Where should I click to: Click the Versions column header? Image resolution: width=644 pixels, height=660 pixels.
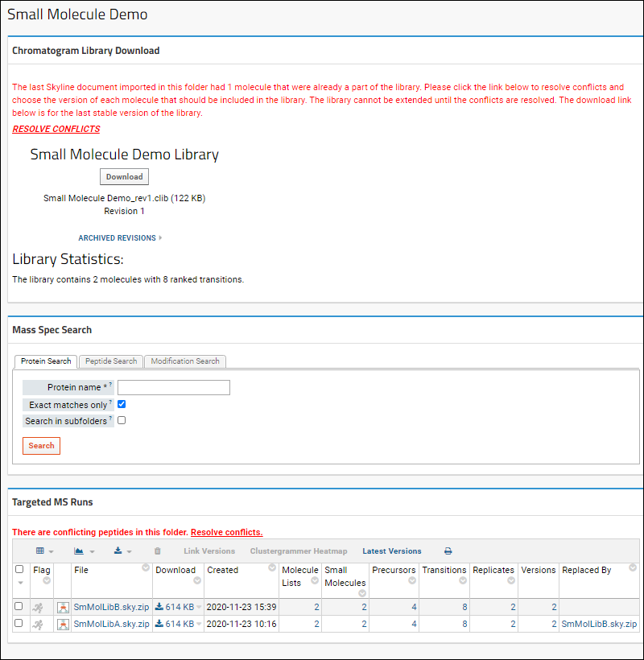[x=539, y=570]
